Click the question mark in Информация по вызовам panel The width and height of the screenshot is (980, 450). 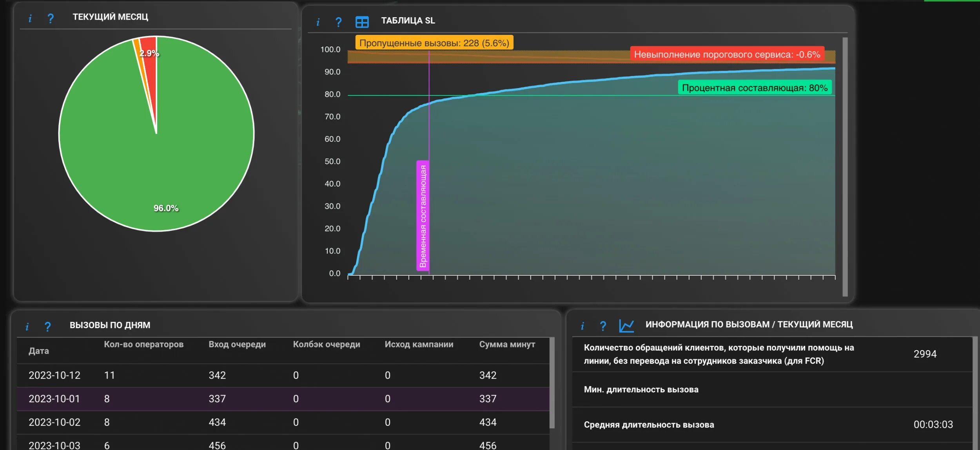pos(603,325)
